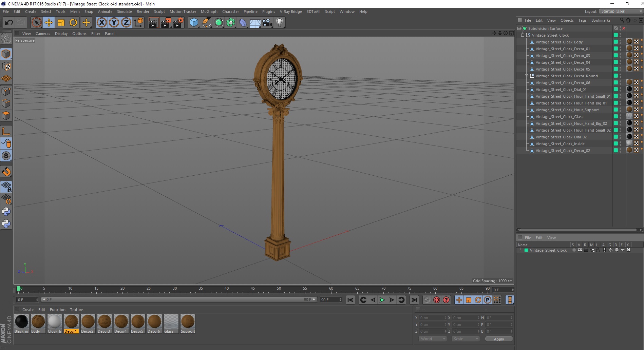Click the X position input field
644x350 pixels.
coord(433,318)
